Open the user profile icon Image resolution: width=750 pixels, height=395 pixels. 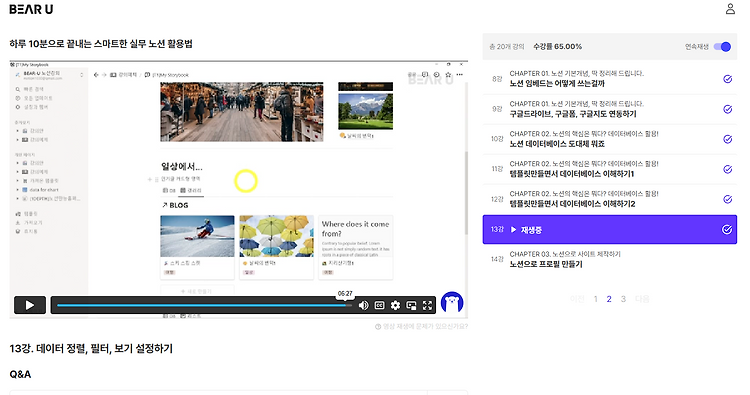click(730, 9)
